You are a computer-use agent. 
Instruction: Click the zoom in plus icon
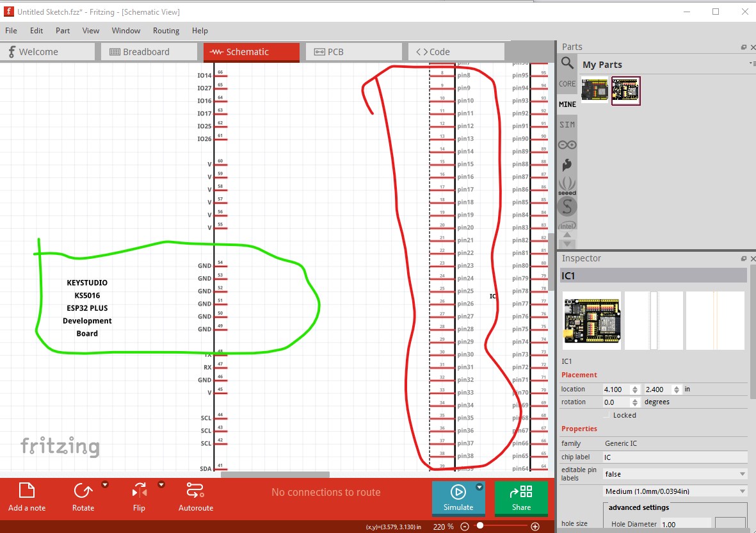pos(535,527)
